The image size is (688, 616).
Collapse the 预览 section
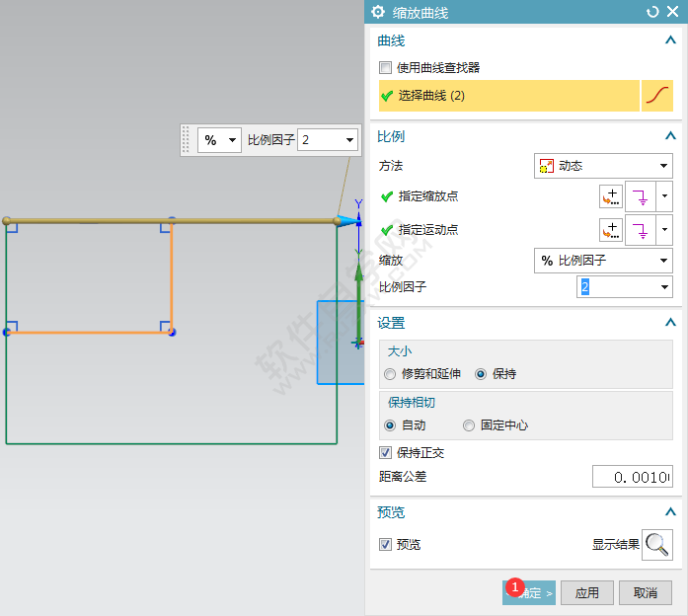point(670,511)
